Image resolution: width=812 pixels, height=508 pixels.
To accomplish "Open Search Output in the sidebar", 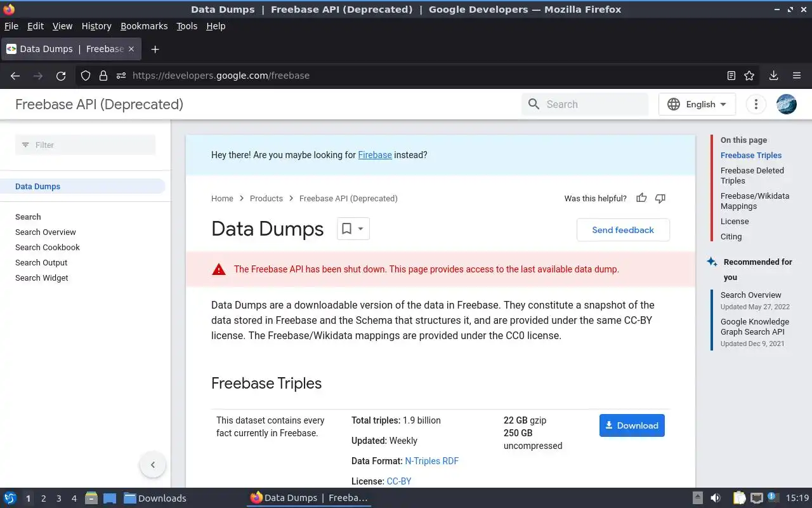I will point(41,262).
